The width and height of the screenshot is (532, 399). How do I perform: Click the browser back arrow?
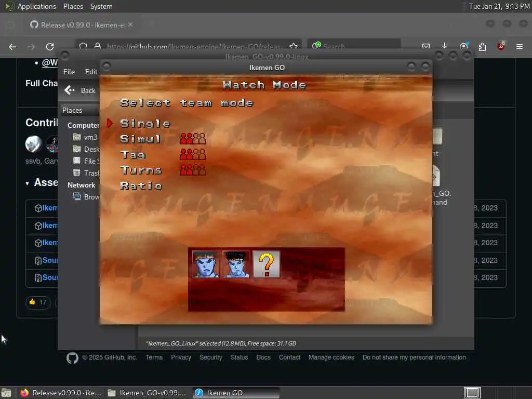(12, 47)
